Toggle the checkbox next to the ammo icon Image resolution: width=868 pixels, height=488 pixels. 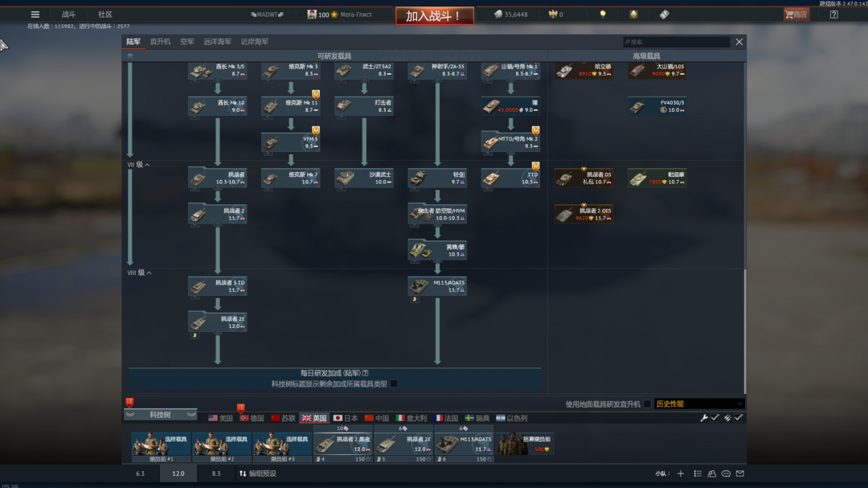739,417
